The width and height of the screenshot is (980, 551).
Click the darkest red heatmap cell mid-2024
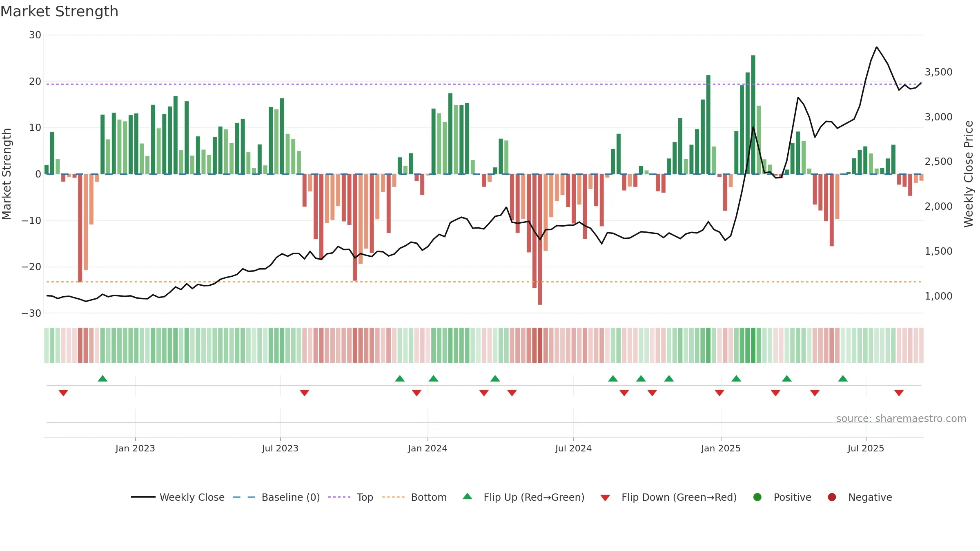pos(540,345)
